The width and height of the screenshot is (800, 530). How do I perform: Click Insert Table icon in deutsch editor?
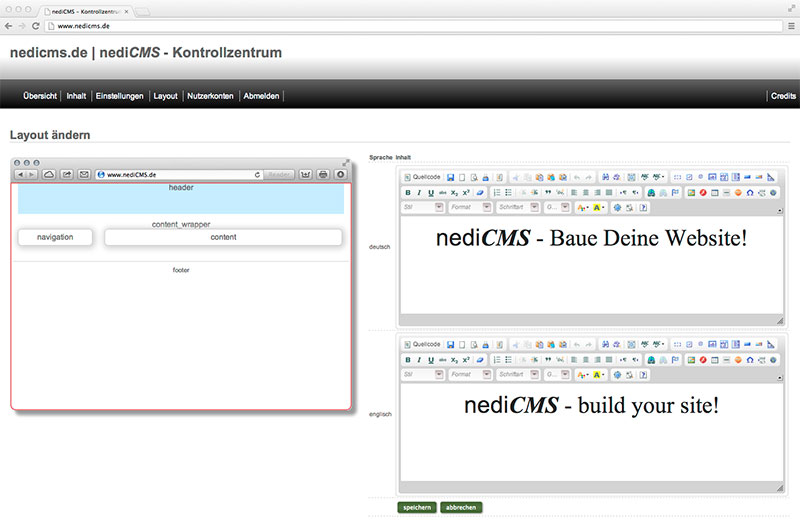[x=715, y=193]
